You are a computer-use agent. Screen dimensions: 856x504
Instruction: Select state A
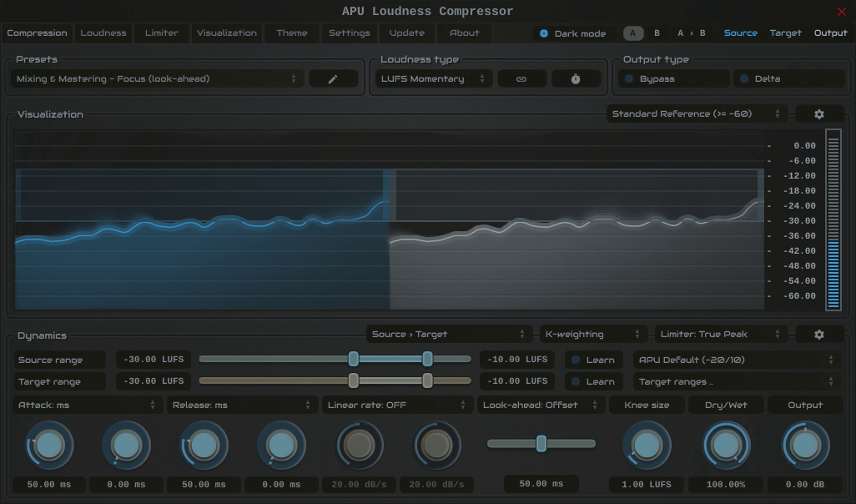tap(633, 33)
